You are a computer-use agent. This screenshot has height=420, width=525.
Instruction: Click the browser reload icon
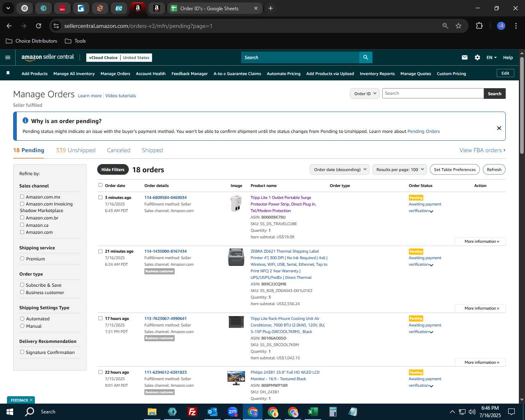tap(39, 26)
